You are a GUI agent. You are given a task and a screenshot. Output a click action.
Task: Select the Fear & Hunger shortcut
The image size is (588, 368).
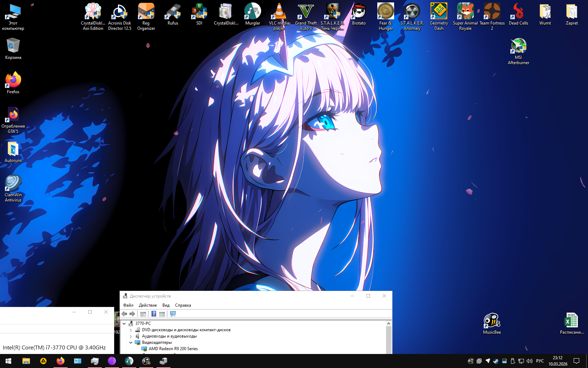tap(385, 17)
